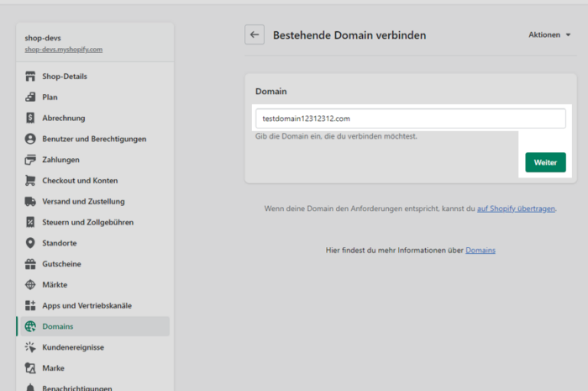This screenshot has width=588, height=391.
Task: Click the Gib die Domain ein hint text
Action: pyautogui.click(x=336, y=136)
